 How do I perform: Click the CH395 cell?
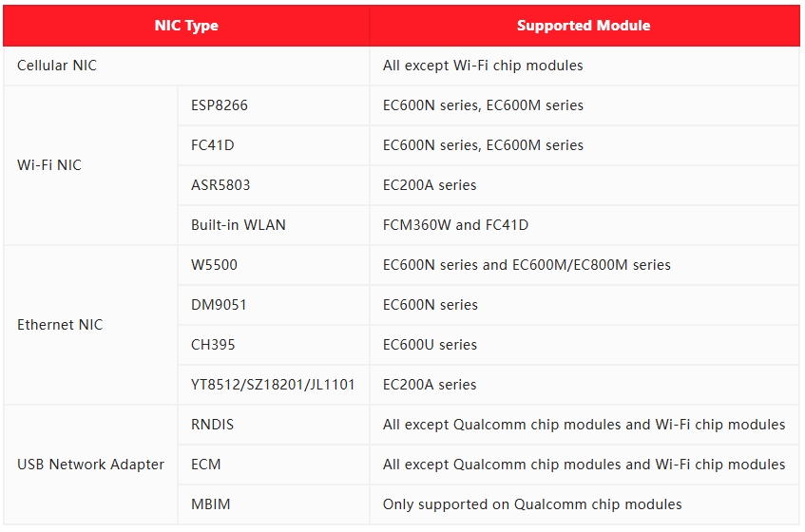213,345
